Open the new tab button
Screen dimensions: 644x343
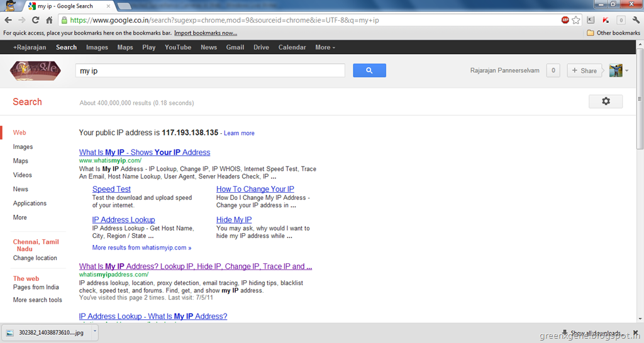[124, 6]
